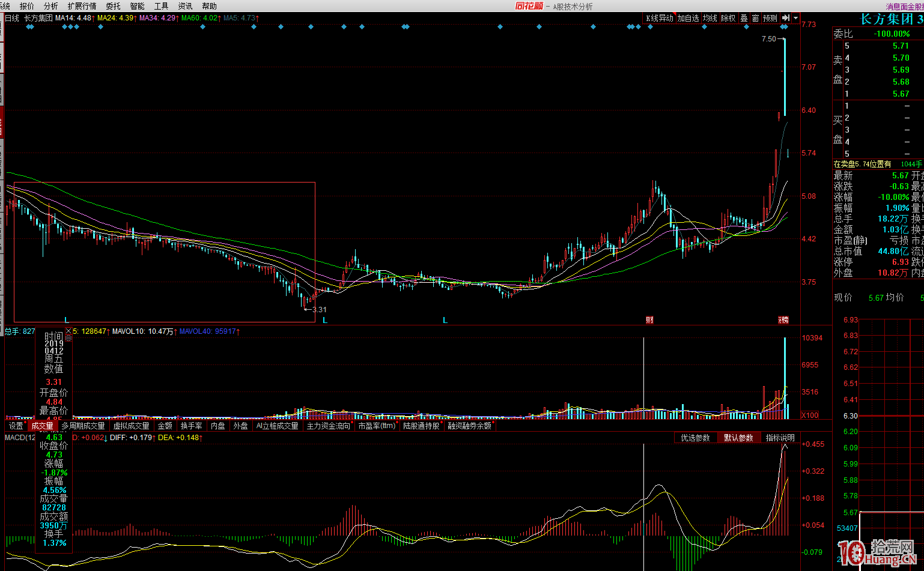The image size is (924, 571).
Task: Click the 长方集团 stock name in chart header
Action: pos(38,18)
